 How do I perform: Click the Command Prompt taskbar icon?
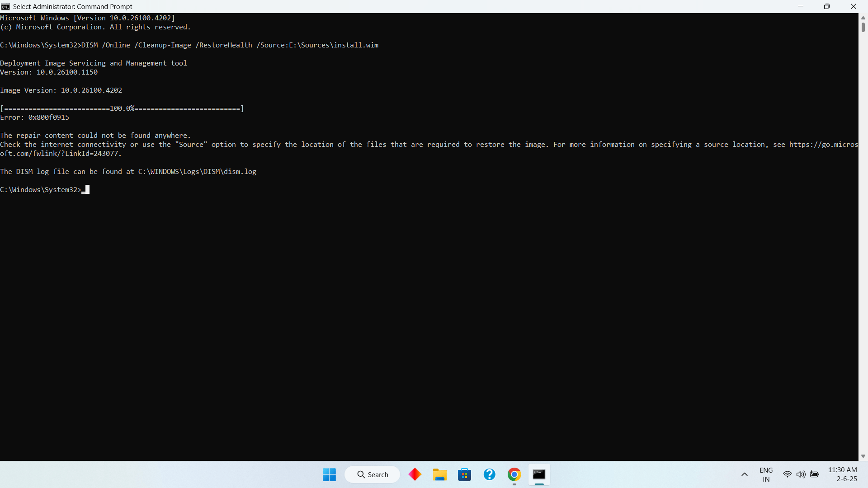click(x=539, y=474)
